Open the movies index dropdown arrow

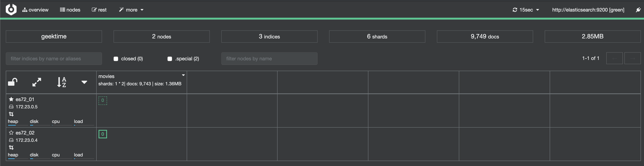183,75
